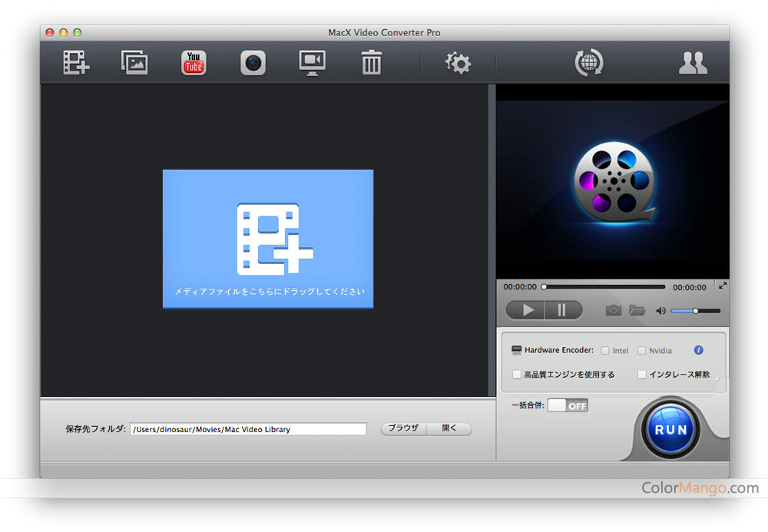Click the elapsed time 00:00:00 on left
768x532 pixels.
520,287
